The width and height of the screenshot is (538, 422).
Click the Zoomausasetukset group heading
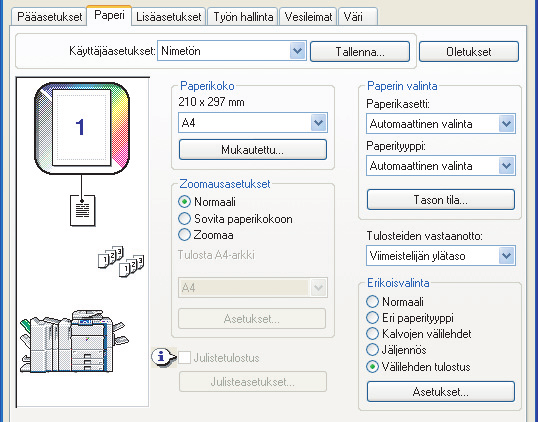click(225, 184)
